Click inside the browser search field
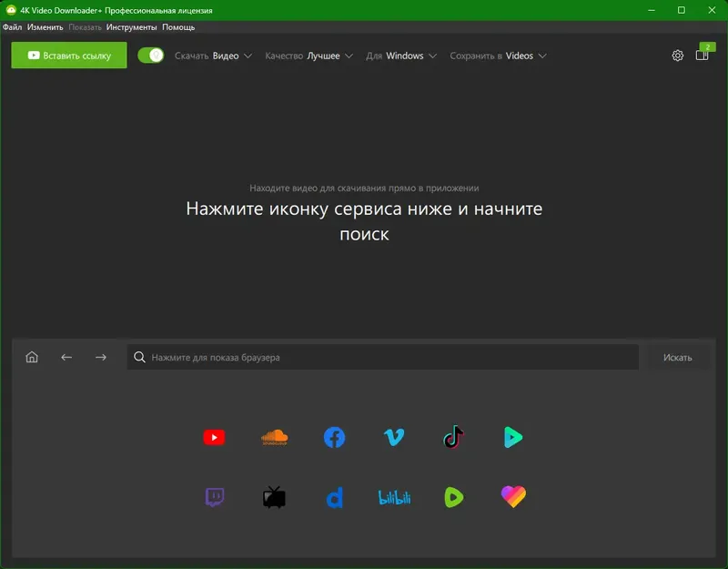Viewport: 728px width, 569px height. [382, 357]
